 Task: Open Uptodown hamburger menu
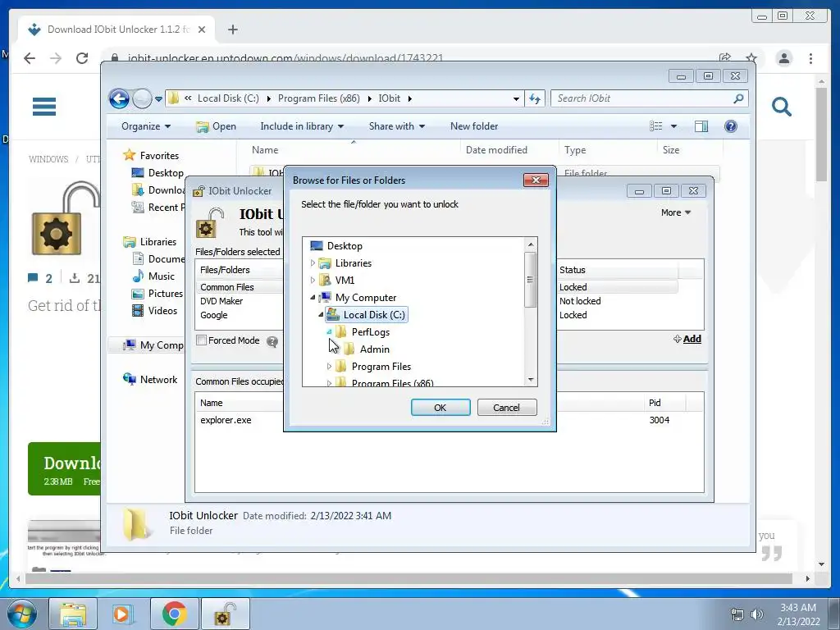click(44, 106)
